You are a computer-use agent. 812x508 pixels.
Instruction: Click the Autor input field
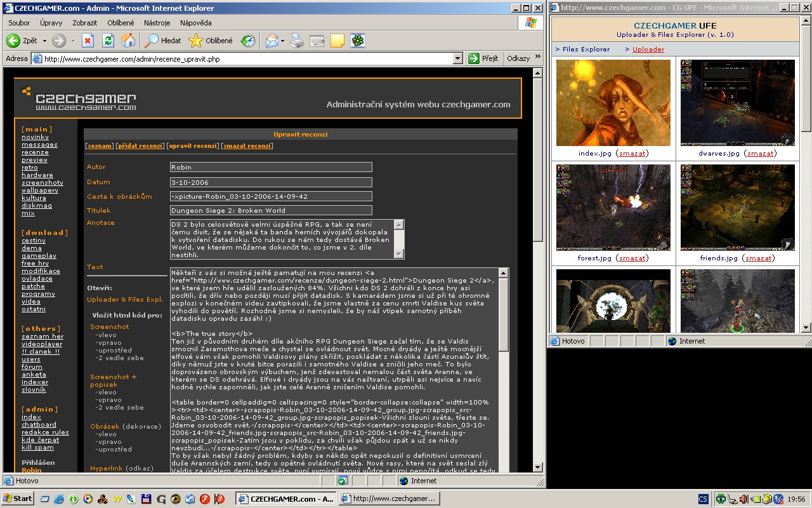(x=271, y=167)
